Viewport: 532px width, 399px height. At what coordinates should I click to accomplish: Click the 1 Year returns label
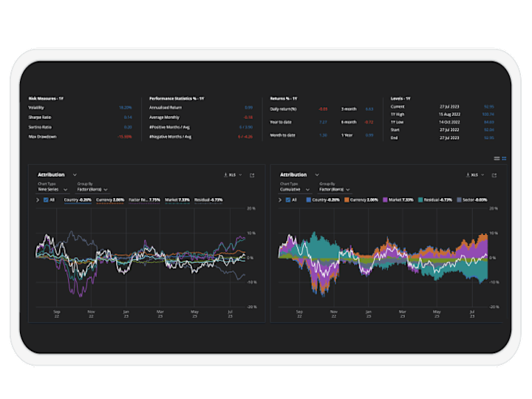[x=347, y=135]
